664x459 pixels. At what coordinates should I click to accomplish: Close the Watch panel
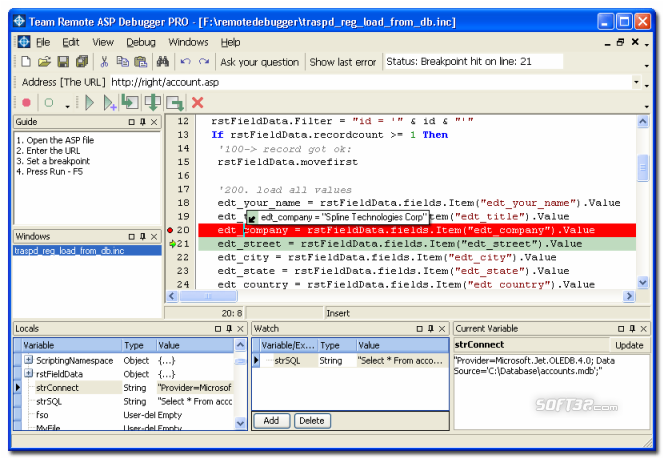click(442, 329)
